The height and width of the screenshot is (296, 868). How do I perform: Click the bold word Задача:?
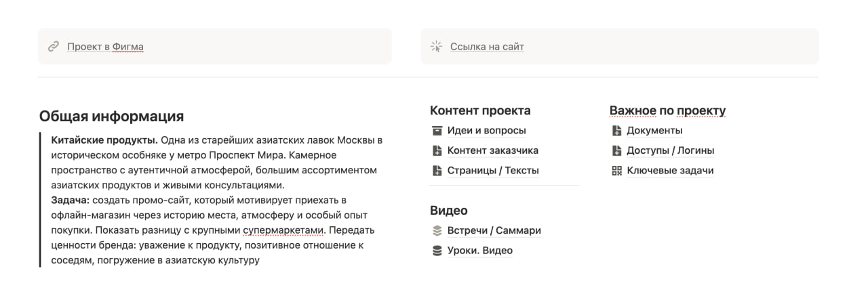click(x=70, y=200)
